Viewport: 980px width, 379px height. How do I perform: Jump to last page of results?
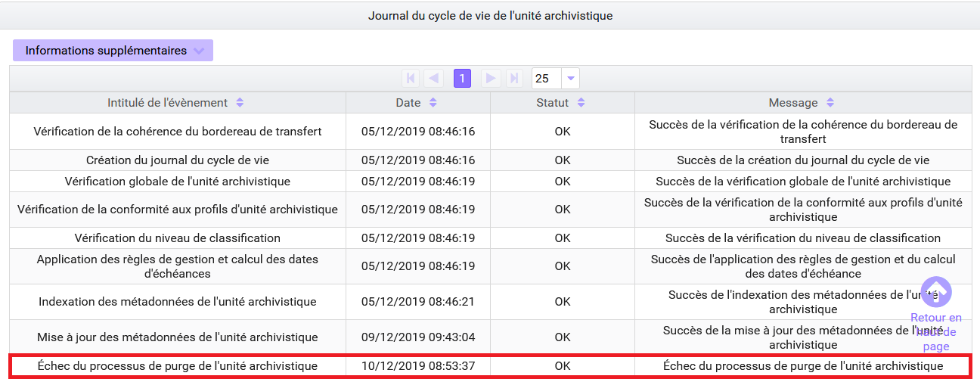[x=514, y=78]
